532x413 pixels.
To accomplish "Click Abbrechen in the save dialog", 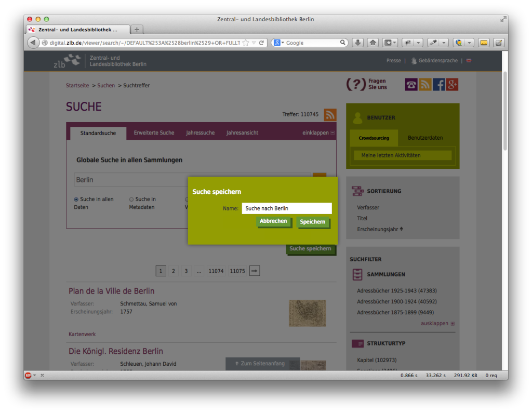I will pyautogui.click(x=273, y=221).
